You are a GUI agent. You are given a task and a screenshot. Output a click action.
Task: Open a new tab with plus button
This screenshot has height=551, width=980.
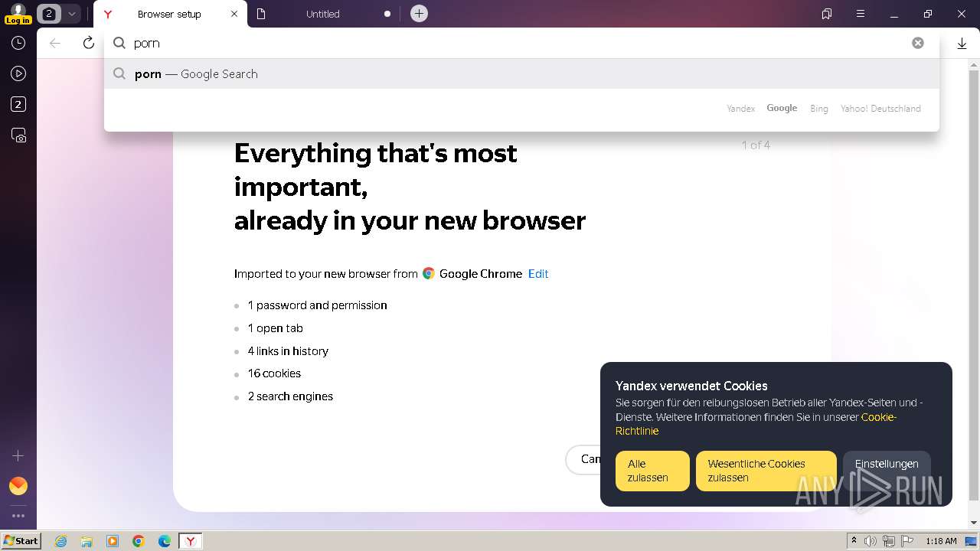click(419, 14)
